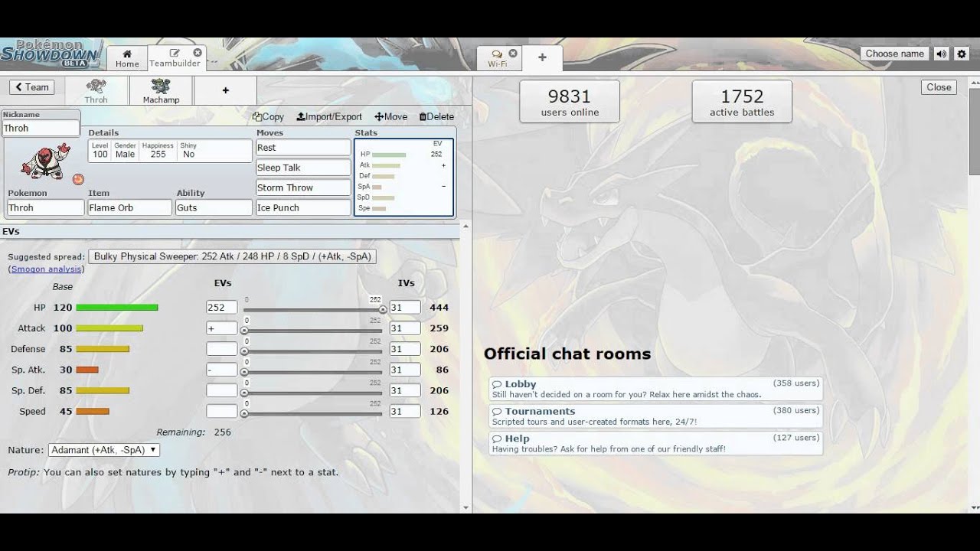Open the Details panel (Level, Gender, Shiny)
This screenshot has height=551, width=980.
coord(170,150)
